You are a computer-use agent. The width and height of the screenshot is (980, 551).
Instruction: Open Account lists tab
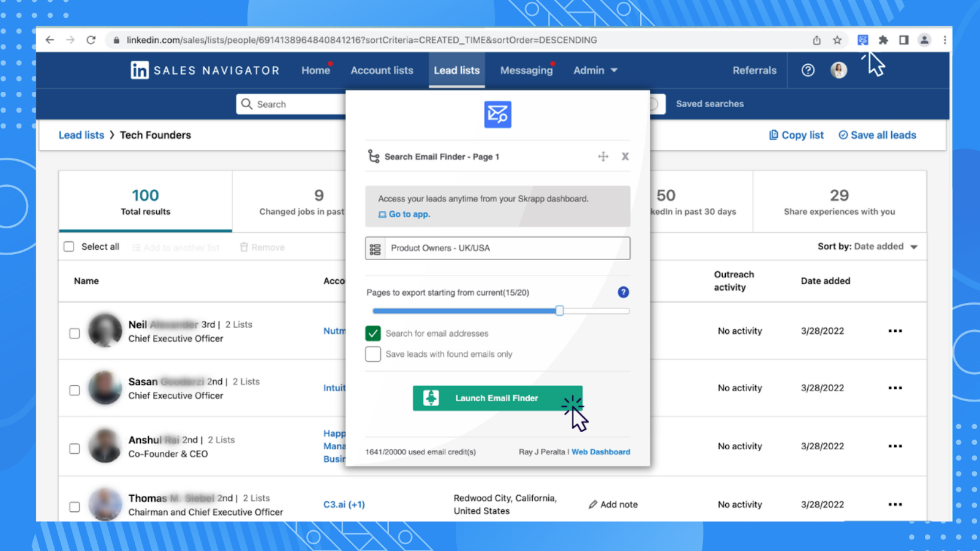[x=382, y=70]
